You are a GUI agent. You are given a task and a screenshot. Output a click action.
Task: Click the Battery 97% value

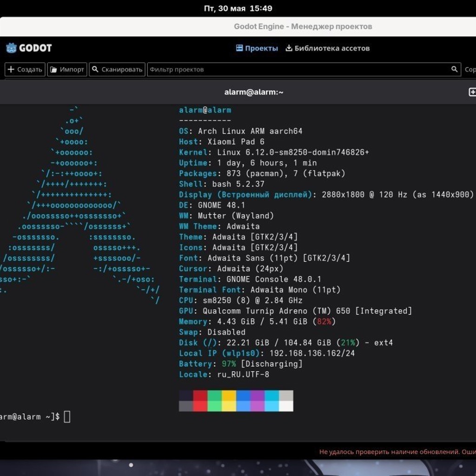[229, 364]
